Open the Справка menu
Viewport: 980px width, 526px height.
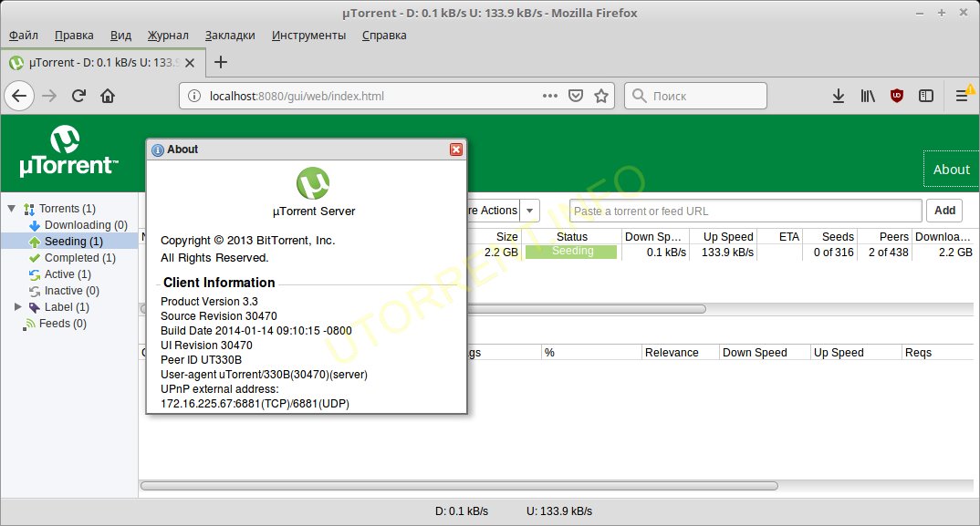click(x=384, y=35)
